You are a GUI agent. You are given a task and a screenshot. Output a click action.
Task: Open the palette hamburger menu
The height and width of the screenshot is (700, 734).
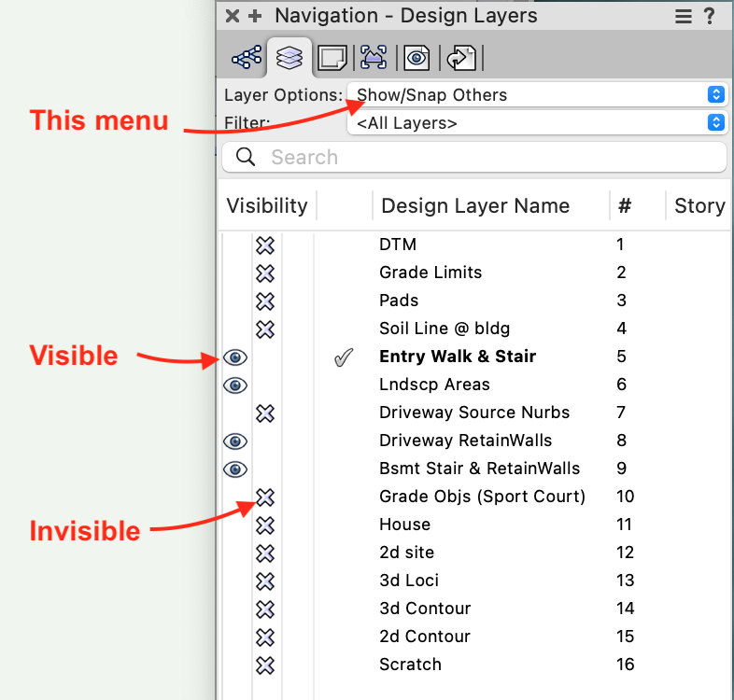click(x=684, y=16)
